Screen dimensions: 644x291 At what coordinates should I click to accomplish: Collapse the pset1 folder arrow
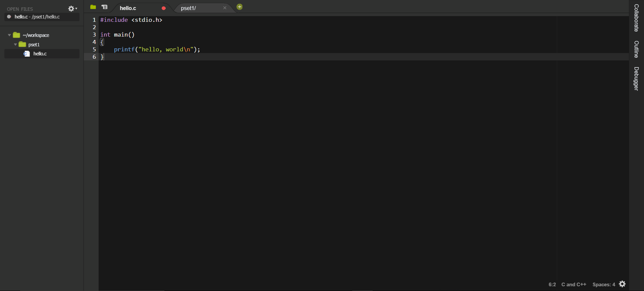[15, 45]
